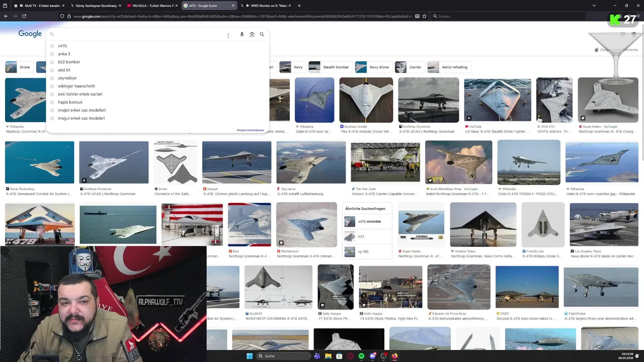644x362 pixels.
Task: Select the x47b Google Suche tab
Action: (x=208, y=6)
